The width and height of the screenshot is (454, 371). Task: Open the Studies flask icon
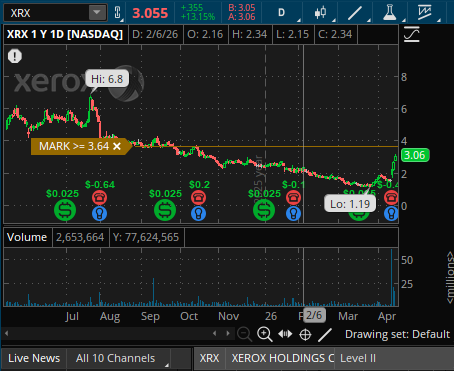389,13
